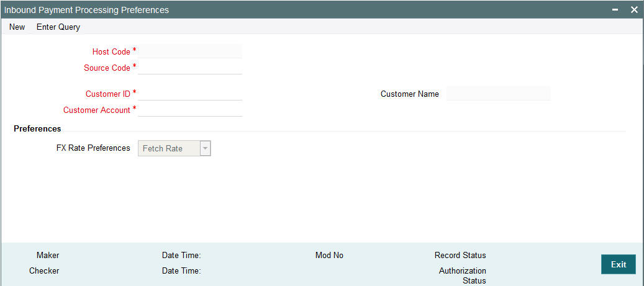644x286 pixels.
Task: Click the Customer Name label
Action: [410, 94]
